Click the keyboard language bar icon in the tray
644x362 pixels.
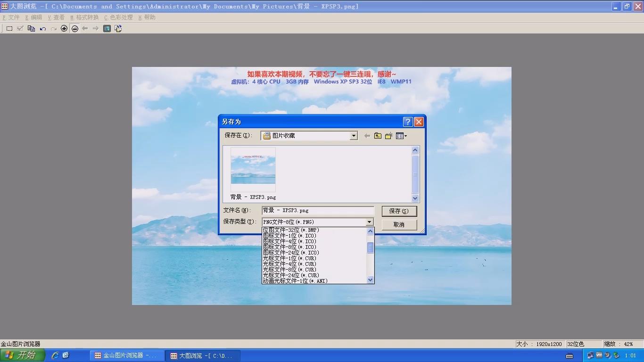(570, 355)
